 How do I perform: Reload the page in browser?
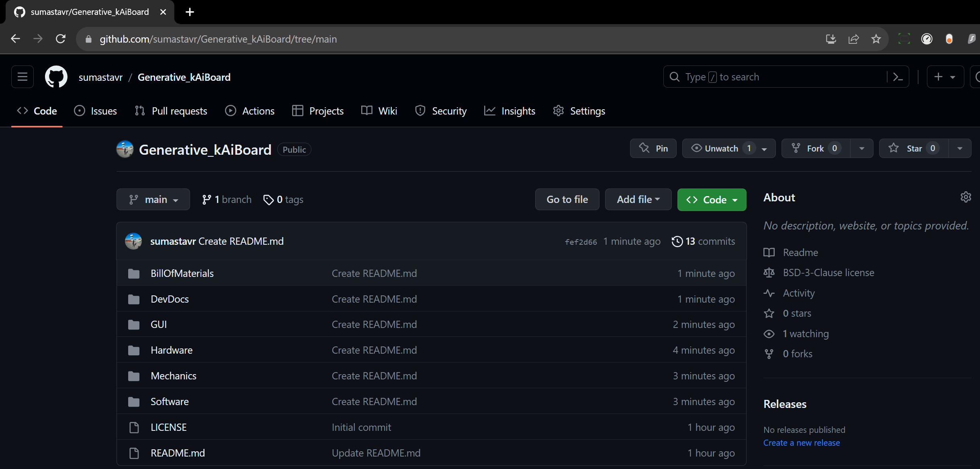tap(61, 39)
